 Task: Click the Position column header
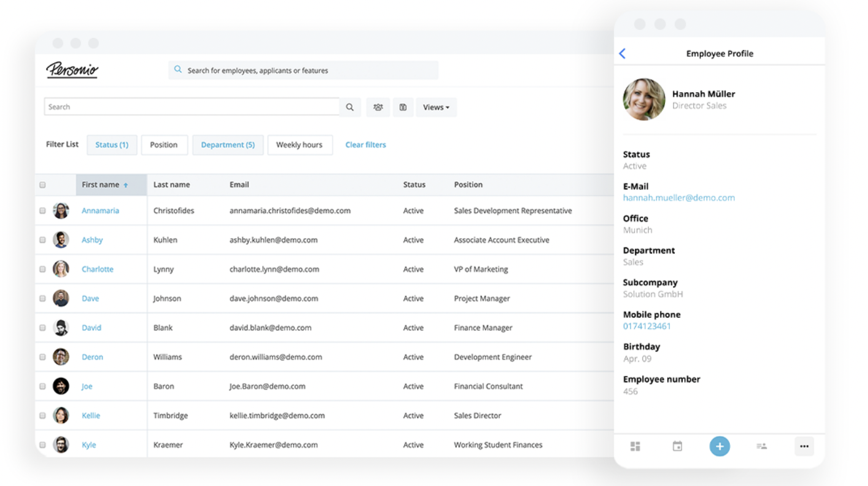point(468,185)
